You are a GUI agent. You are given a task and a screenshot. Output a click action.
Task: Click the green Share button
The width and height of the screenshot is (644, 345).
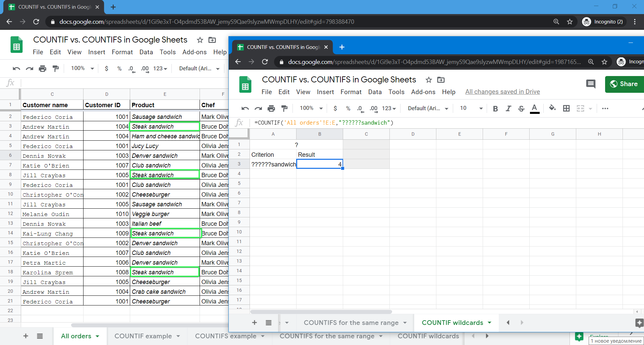coord(624,84)
